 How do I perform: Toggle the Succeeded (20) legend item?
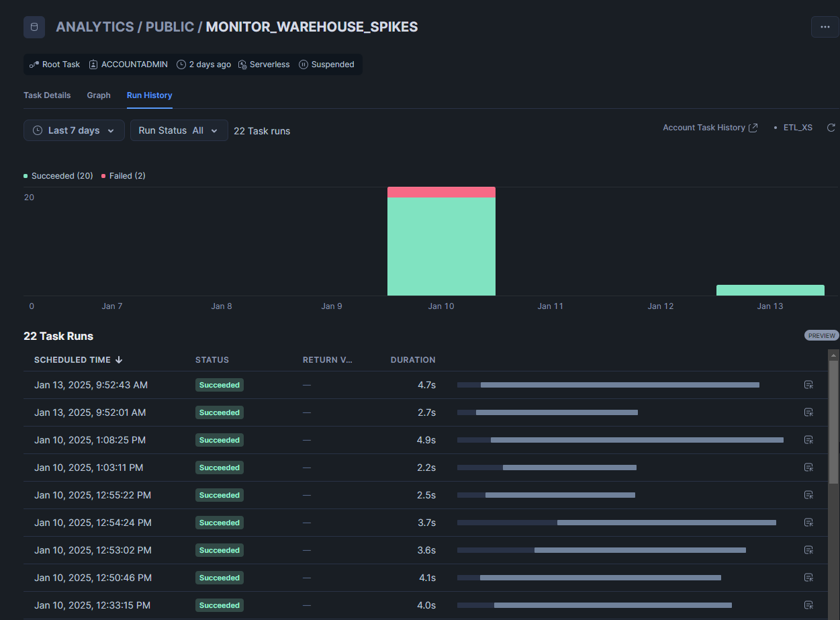pyautogui.click(x=58, y=176)
